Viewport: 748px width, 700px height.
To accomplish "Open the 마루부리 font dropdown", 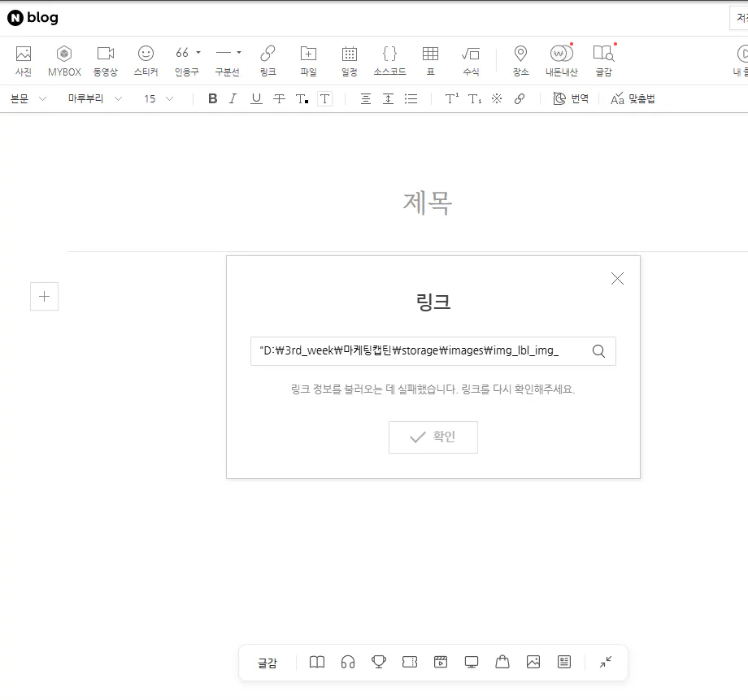I will click(95, 99).
